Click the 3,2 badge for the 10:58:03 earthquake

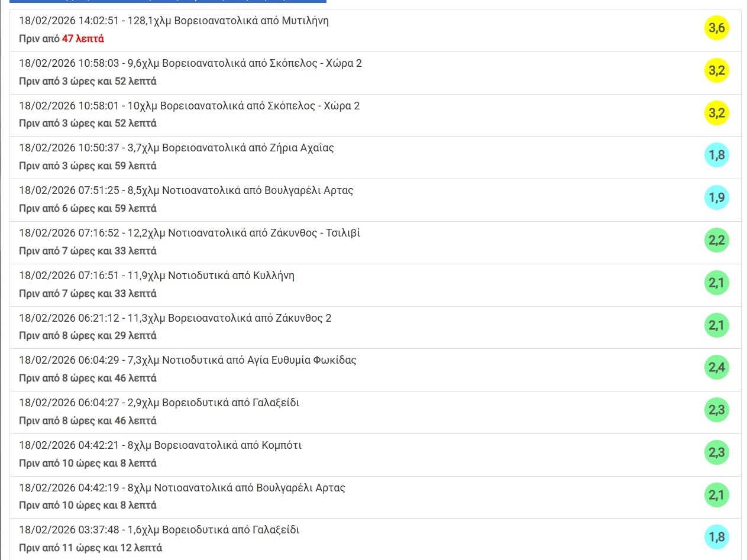(x=716, y=71)
